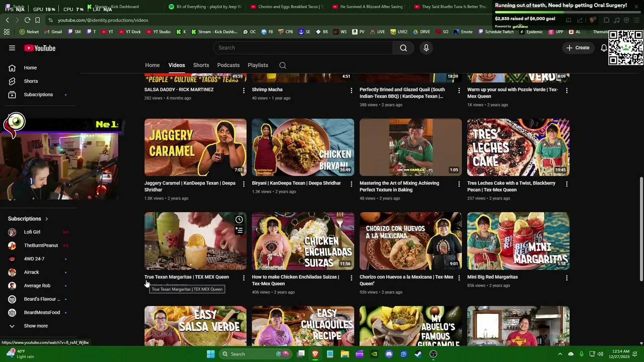This screenshot has height=362, width=644.
Task: Open the Chicken Biryani thumbnail
Action: pyautogui.click(x=303, y=147)
